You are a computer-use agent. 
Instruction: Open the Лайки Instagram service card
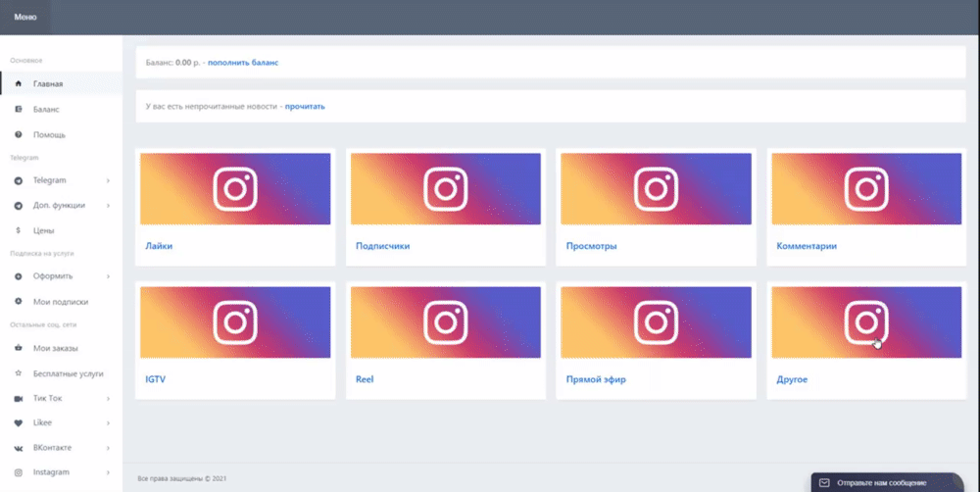click(159, 246)
